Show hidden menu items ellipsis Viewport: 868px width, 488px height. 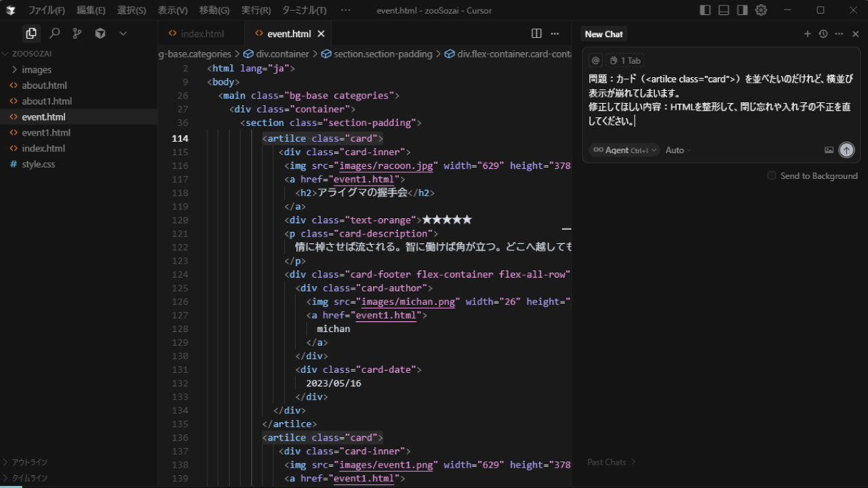point(346,10)
